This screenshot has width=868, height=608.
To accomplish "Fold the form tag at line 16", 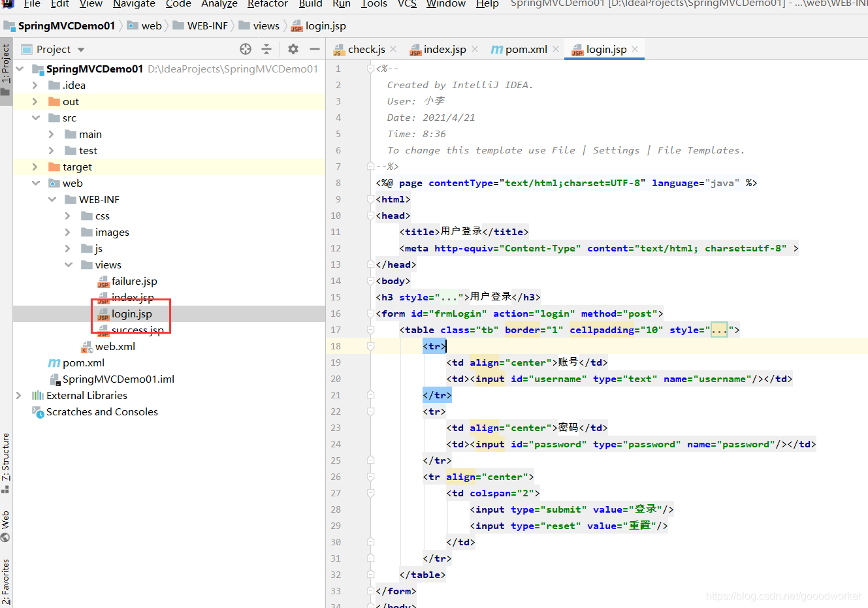I will (x=370, y=313).
